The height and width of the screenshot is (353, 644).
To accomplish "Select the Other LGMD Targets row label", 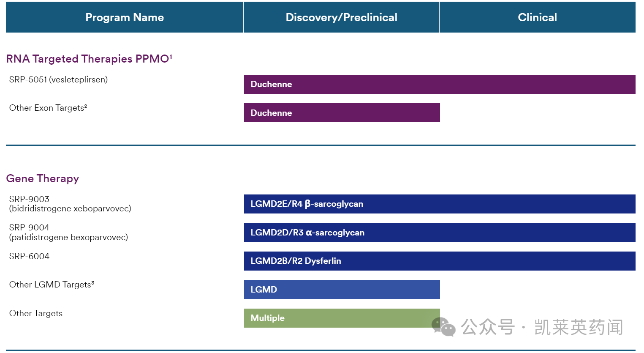I will click(x=52, y=285).
